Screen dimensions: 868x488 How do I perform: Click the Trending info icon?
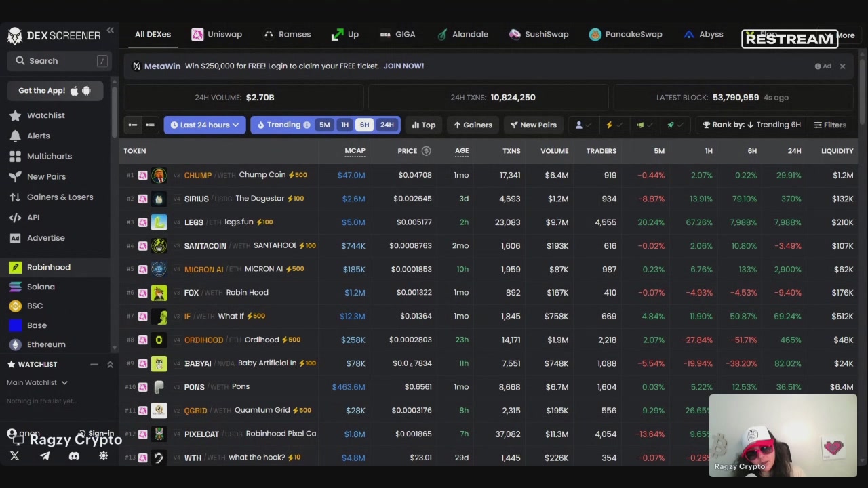coord(307,125)
